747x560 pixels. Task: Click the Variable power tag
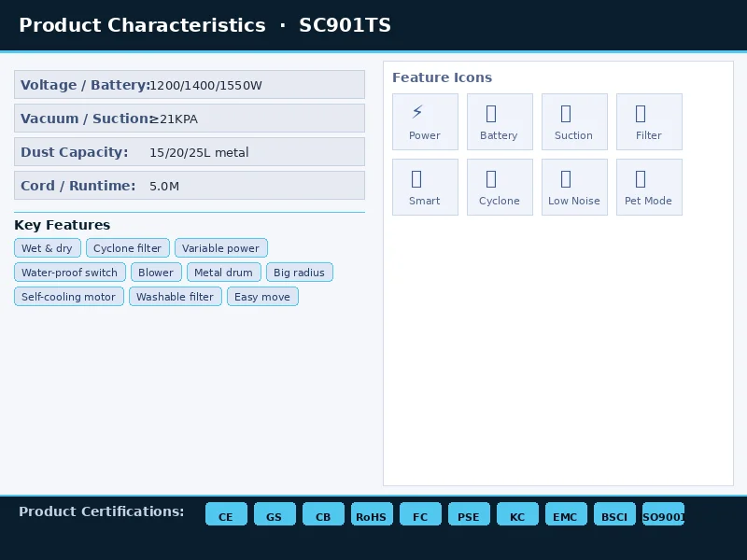click(x=221, y=248)
